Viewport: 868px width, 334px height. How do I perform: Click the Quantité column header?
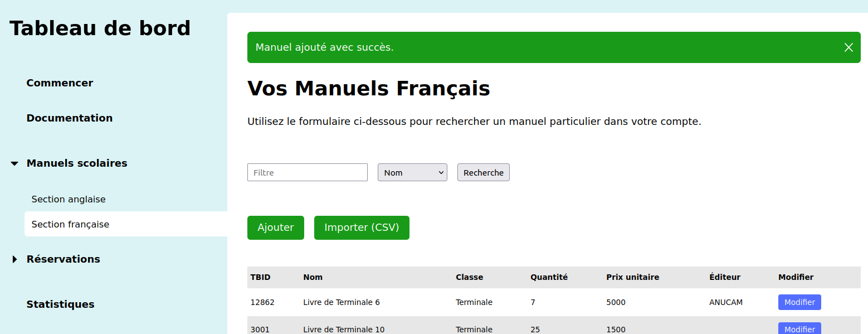pyautogui.click(x=549, y=277)
